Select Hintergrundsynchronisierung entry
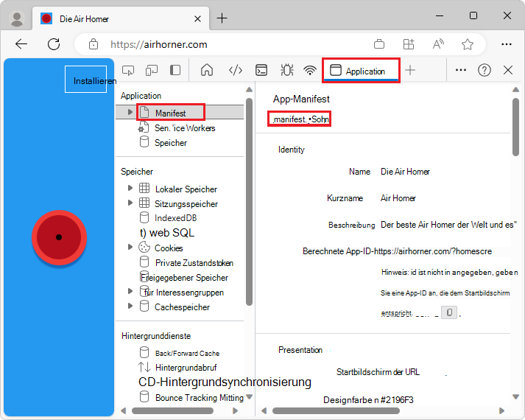The height and width of the screenshot is (420, 525). tap(225, 382)
